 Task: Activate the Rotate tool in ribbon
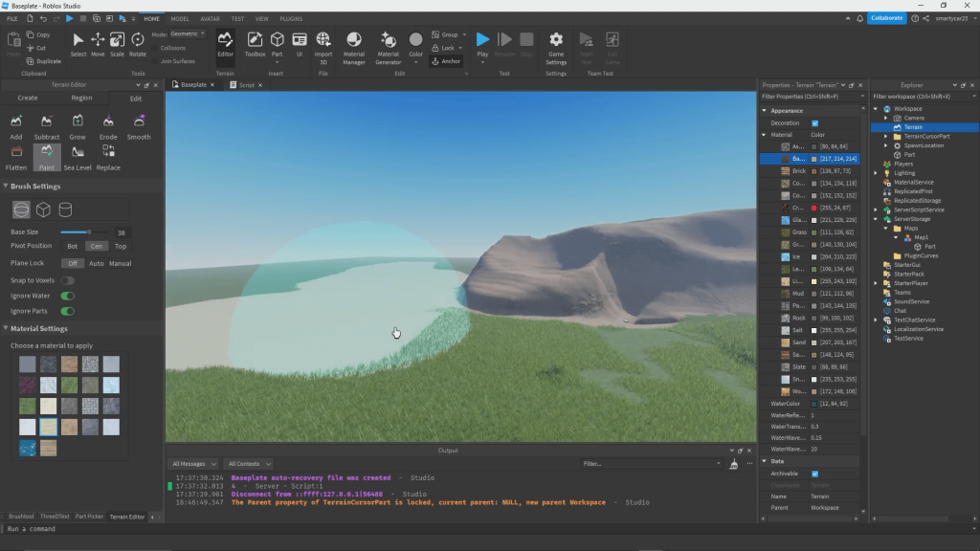point(138,45)
